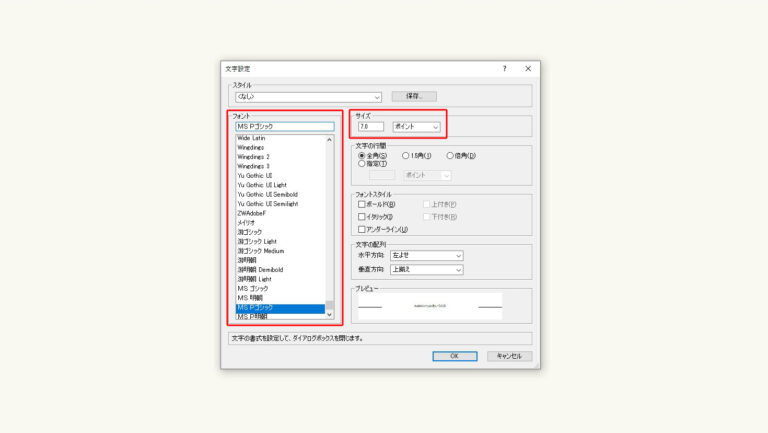The height and width of the screenshot is (433, 768).
Task: Close the 文字設定 dialog window
Action: (x=528, y=69)
